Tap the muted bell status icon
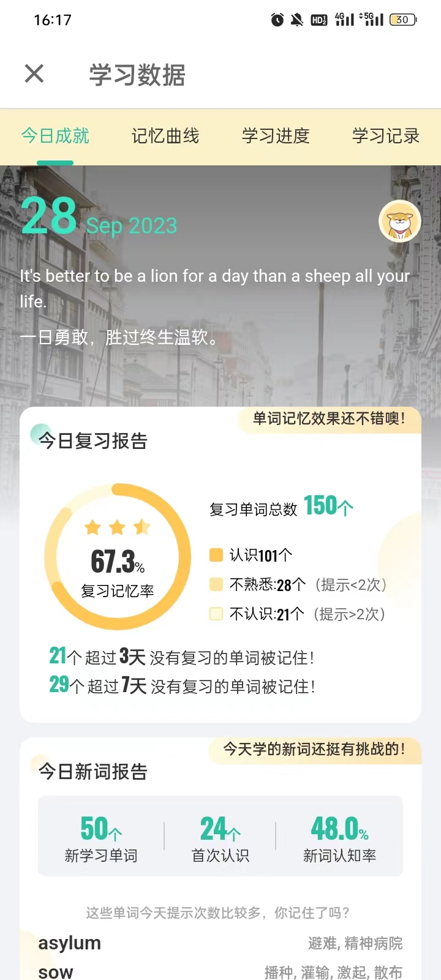 click(297, 20)
